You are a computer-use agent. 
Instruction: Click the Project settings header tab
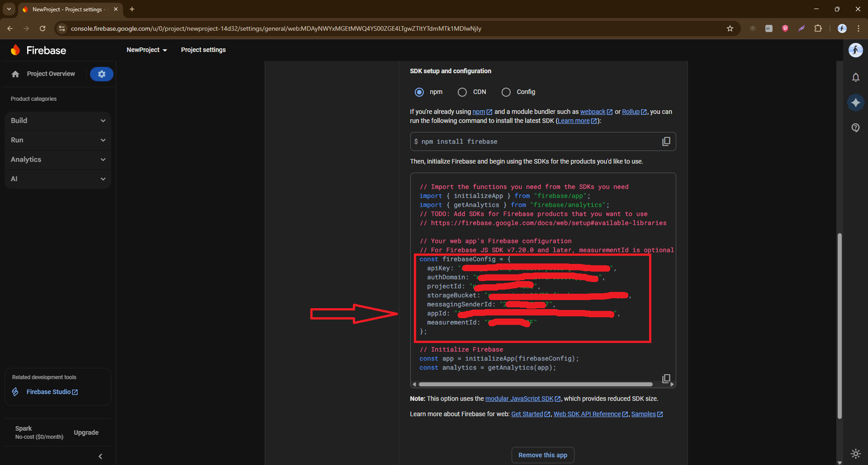click(x=203, y=50)
